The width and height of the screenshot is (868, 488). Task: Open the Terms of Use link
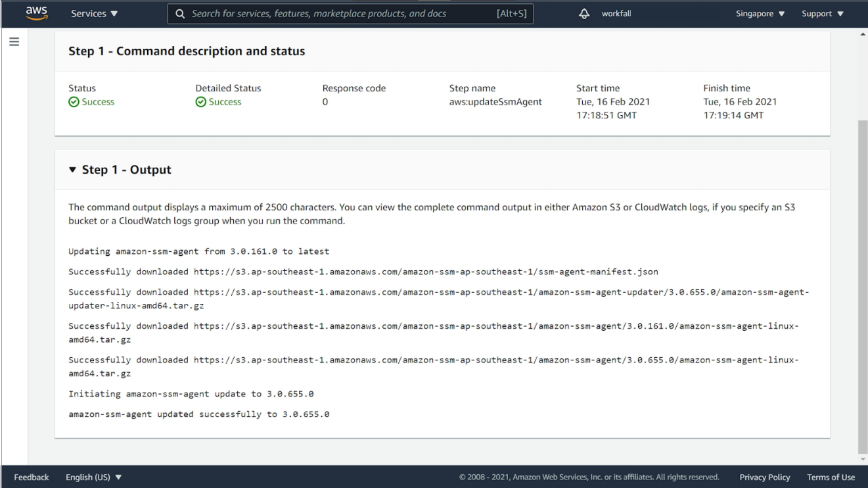click(831, 477)
